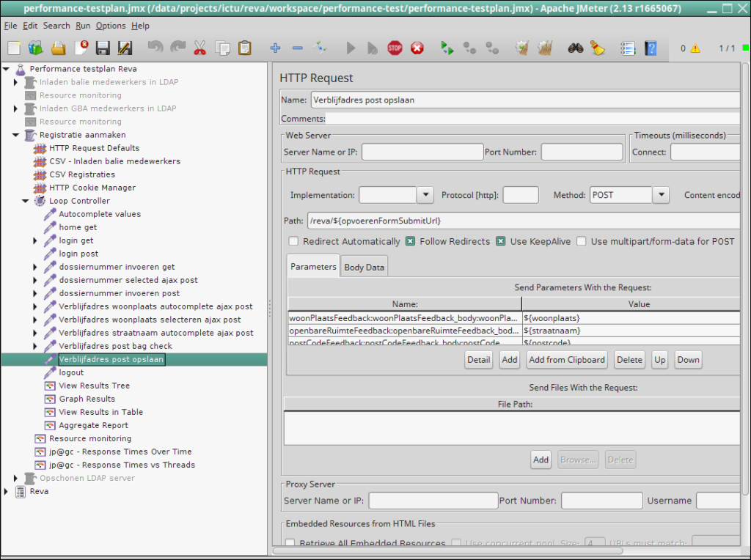Open the Run menu
This screenshot has width=751, height=560.
click(x=83, y=26)
